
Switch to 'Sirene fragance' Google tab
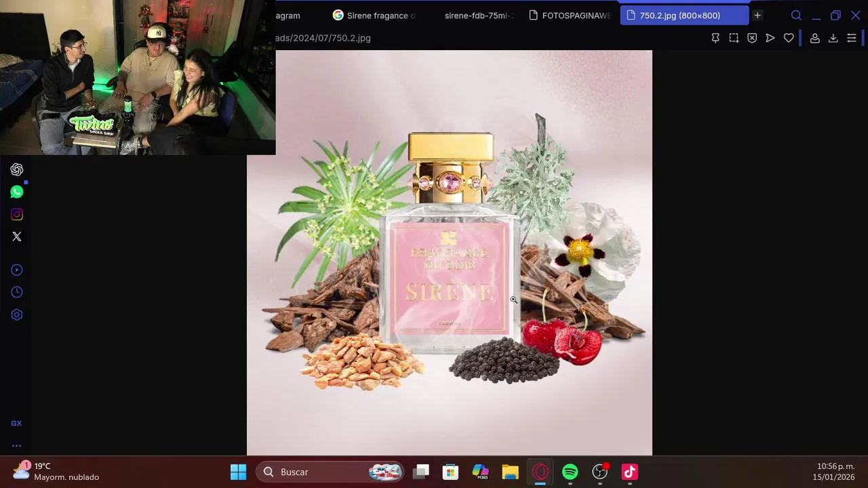coord(375,15)
